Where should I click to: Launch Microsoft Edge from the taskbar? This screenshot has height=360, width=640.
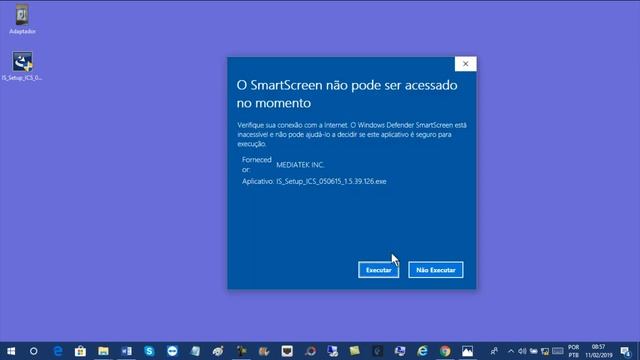[x=58, y=351]
